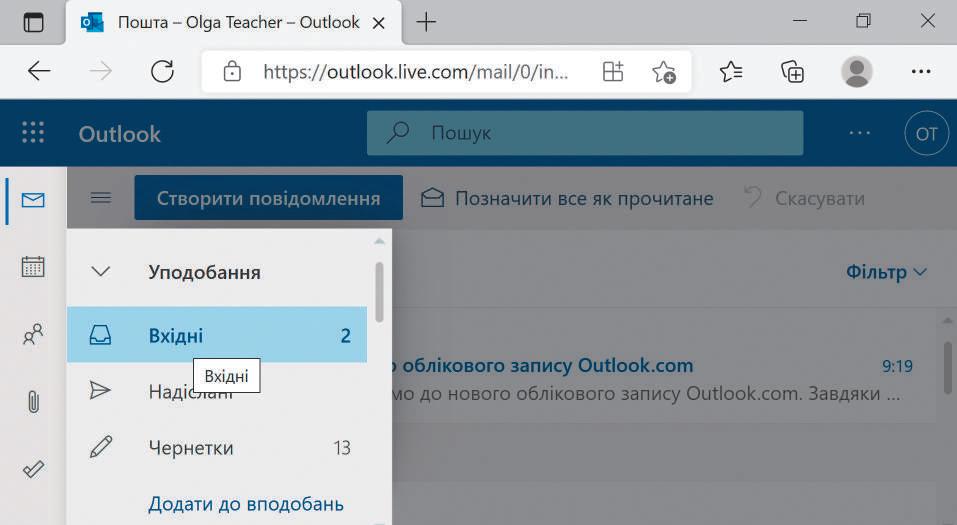This screenshot has width=957, height=525.
Task: Select the Вхідні inbox folder
Action: pyautogui.click(x=217, y=335)
